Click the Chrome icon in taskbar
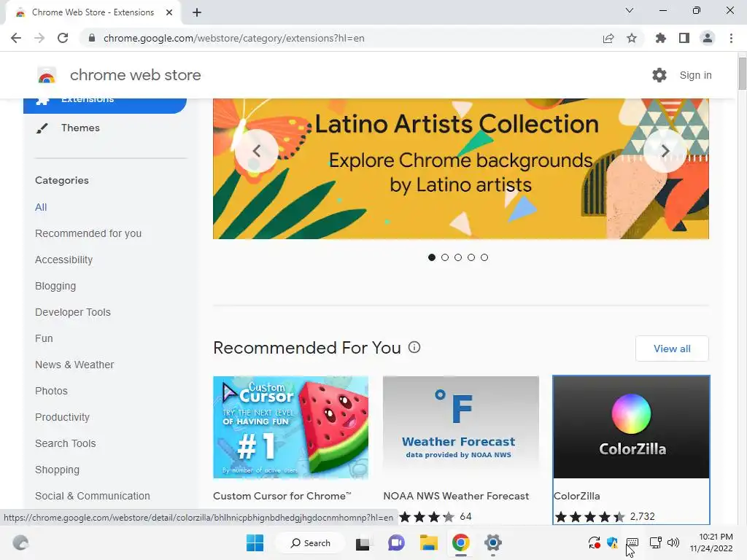This screenshot has height=560, width=747. point(461,542)
